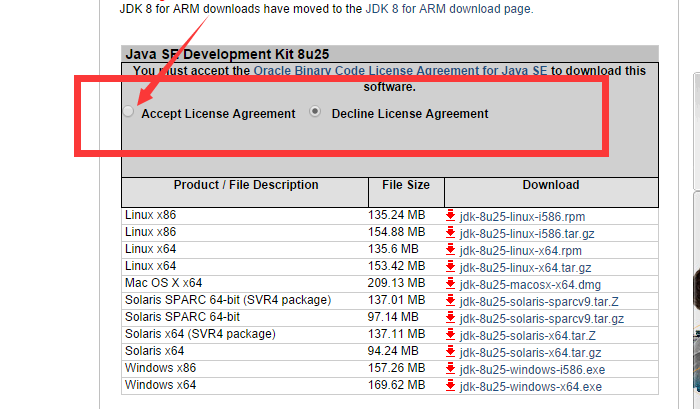Download jdk-8u25-solaris-sparcv9.tar.Z
The width and height of the screenshot is (700, 409).
pyautogui.click(x=539, y=302)
